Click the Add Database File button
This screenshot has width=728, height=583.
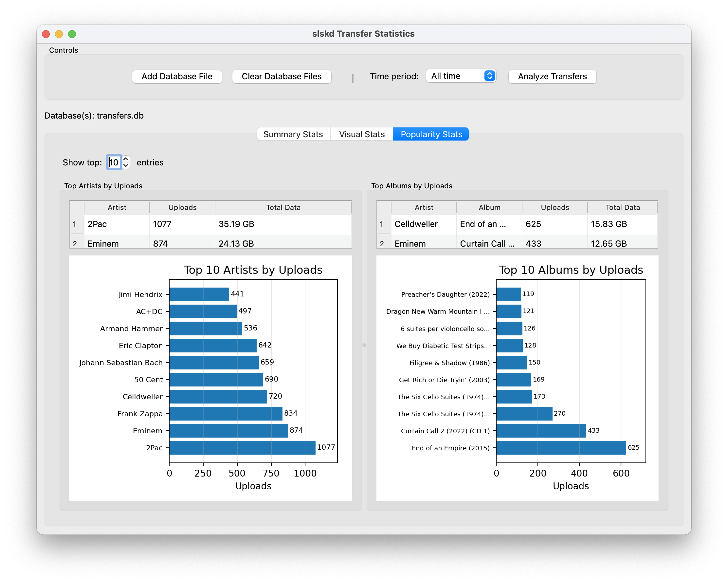point(177,76)
